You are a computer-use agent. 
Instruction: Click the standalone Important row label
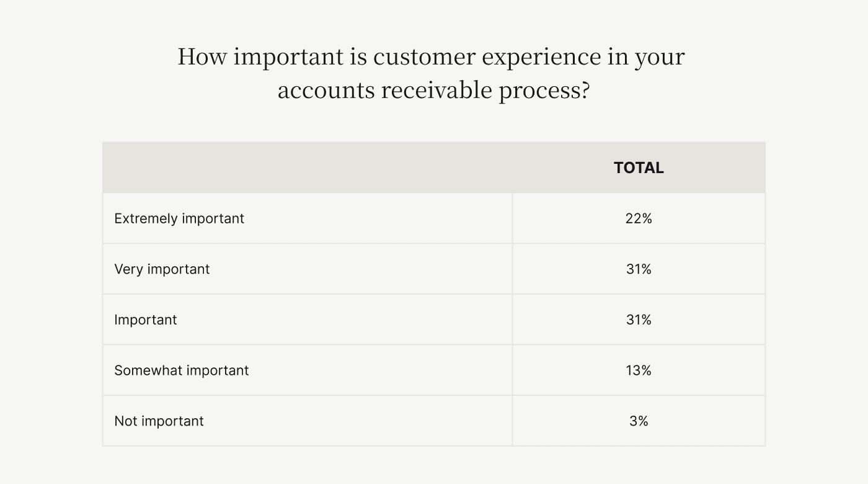pyautogui.click(x=146, y=320)
